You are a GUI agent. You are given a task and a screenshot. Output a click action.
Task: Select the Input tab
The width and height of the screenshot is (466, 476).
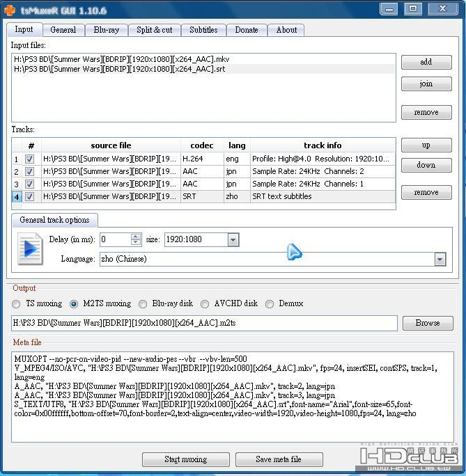click(x=24, y=29)
